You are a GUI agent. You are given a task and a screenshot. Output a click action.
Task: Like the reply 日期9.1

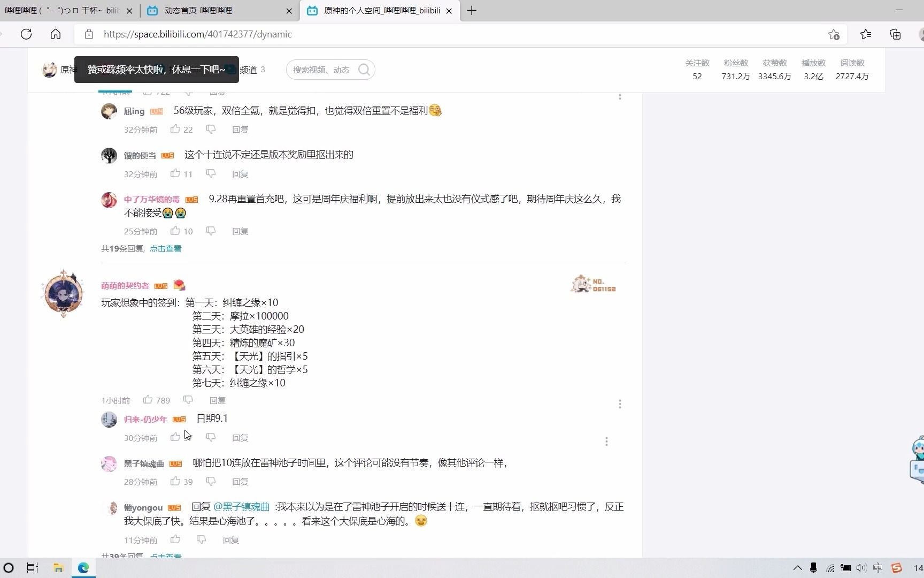[x=175, y=437]
